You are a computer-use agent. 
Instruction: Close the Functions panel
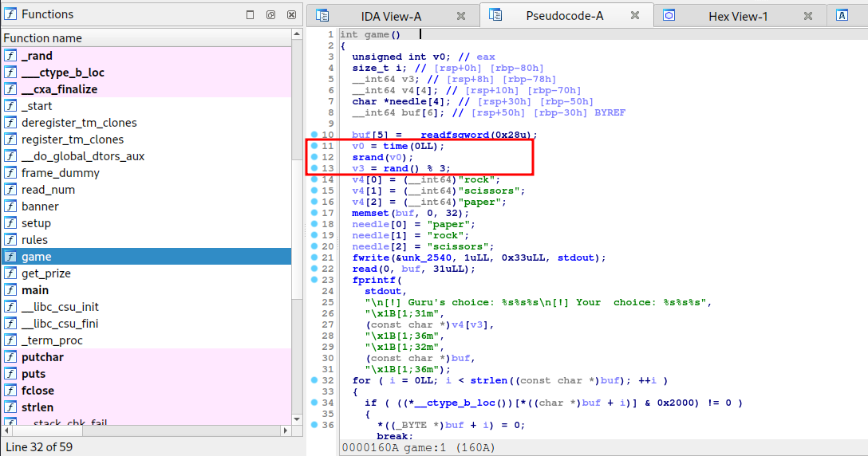click(291, 14)
